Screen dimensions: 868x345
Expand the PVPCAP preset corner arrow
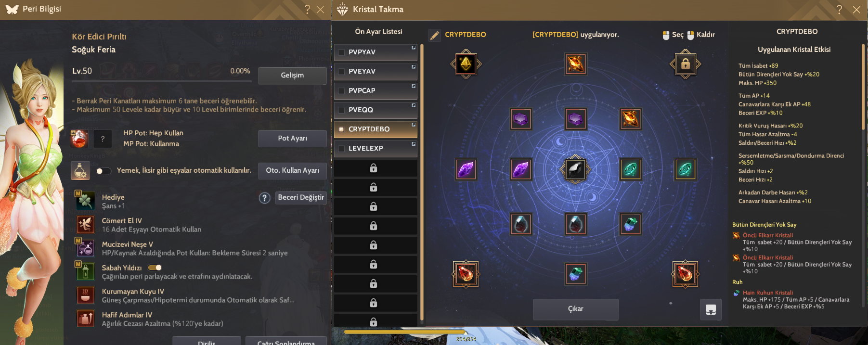pos(414,86)
